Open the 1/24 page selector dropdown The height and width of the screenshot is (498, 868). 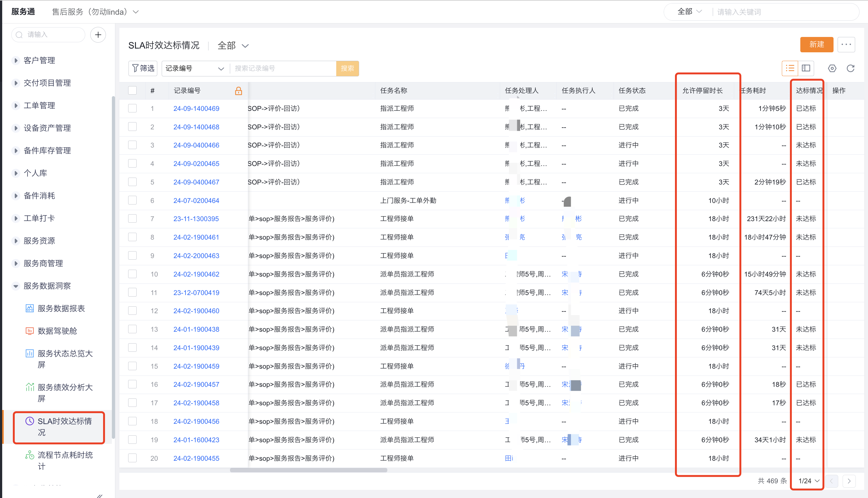point(808,481)
